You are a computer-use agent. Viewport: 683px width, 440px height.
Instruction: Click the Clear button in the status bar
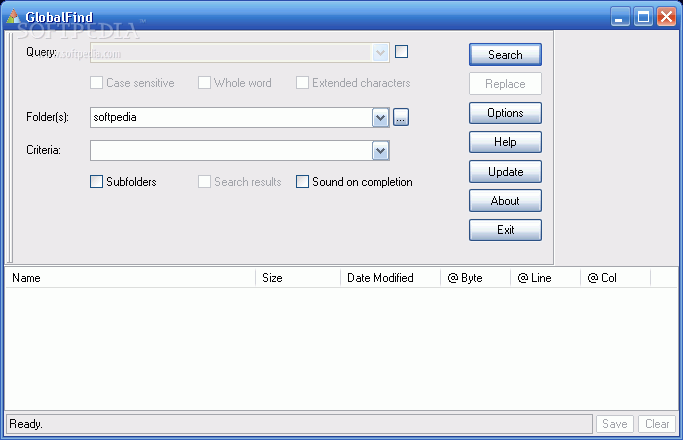[x=657, y=424]
